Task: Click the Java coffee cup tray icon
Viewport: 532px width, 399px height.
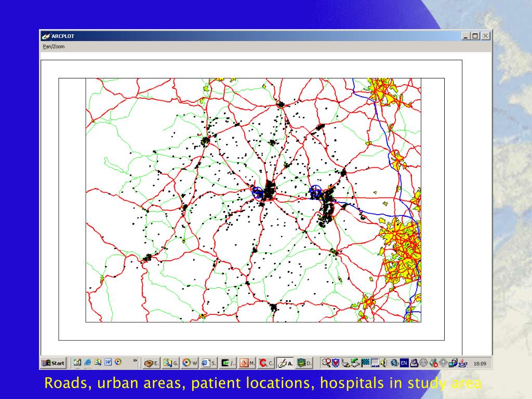Action: point(463,363)
